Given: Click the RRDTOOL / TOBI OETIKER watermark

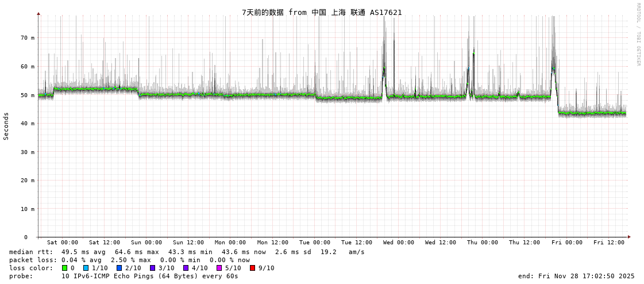Looking at the screenshot, I should coord(638,34).
